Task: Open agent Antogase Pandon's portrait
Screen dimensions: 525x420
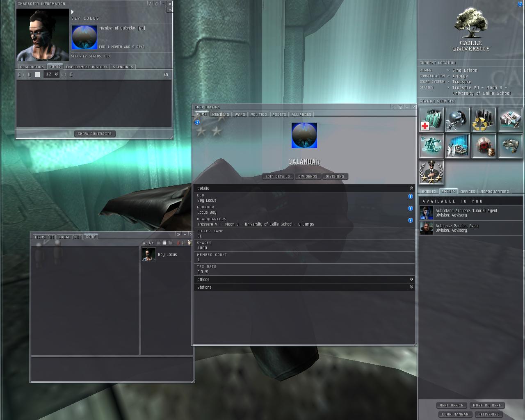Action: tap(427, 228)
